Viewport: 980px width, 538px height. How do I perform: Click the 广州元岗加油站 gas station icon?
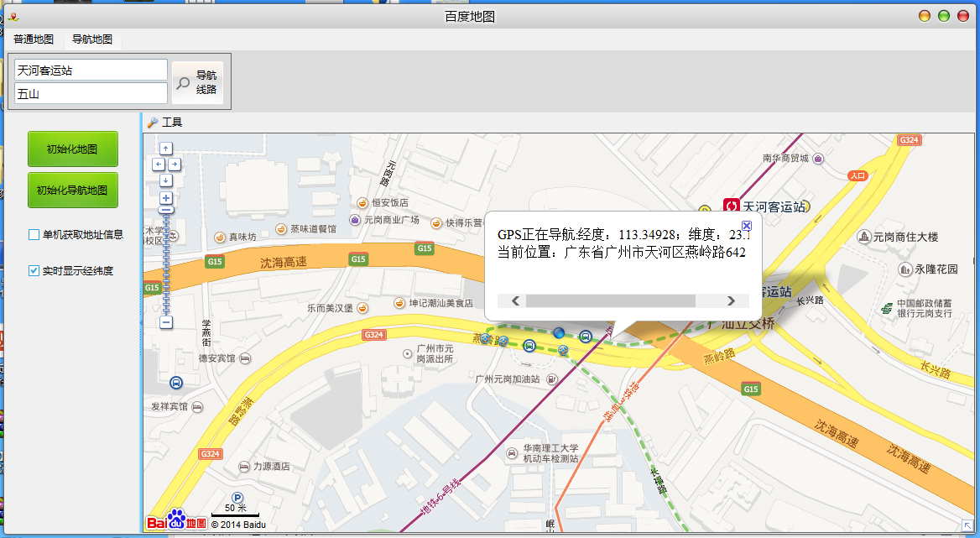click(x=551, y=379)
